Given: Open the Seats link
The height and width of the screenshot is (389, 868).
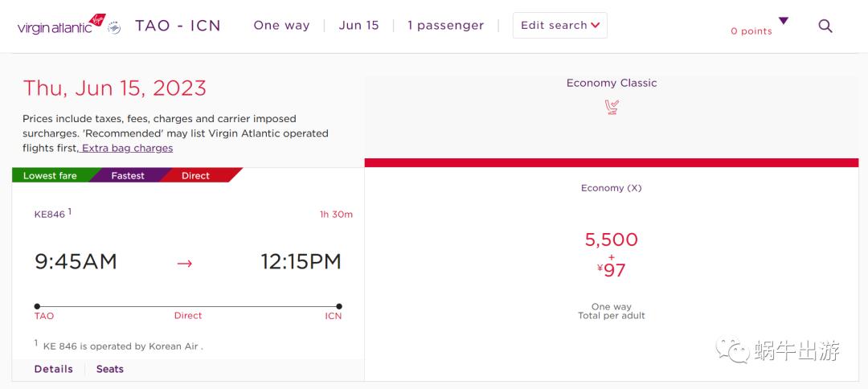Looking at the screenshot, I should 110,369.
